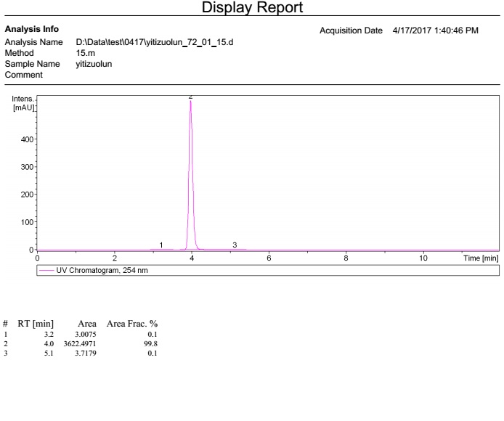The width and height of the screenshot is (504, 421).
Task: Click the 10 tick on time axis
Action: pos(423,258)
